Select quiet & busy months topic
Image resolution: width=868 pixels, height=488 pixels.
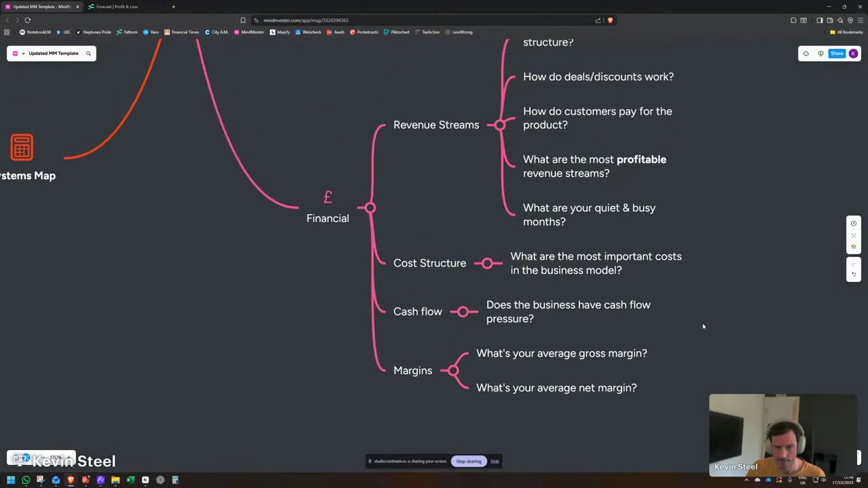[589, 215]
